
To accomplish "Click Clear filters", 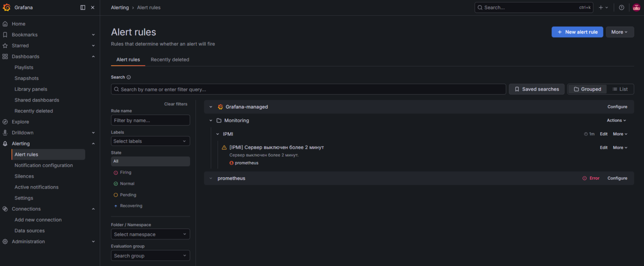I will point(176,104).
